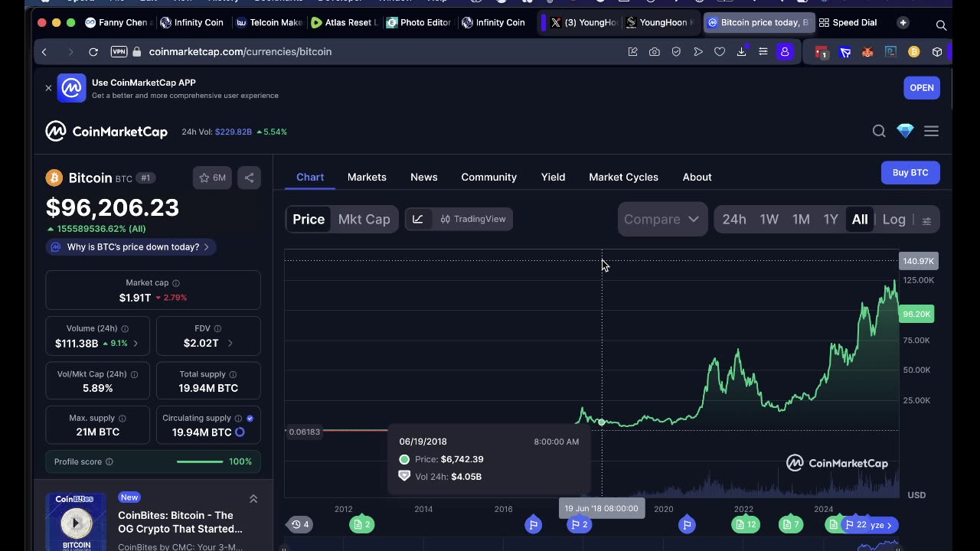Click the blue flag marker showing 22

(x=856, y=524)
